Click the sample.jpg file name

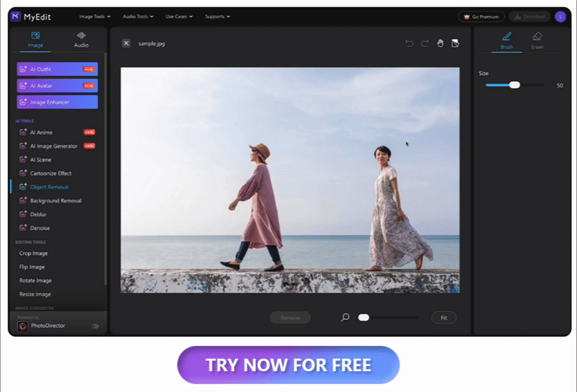(x=151, y=43)
